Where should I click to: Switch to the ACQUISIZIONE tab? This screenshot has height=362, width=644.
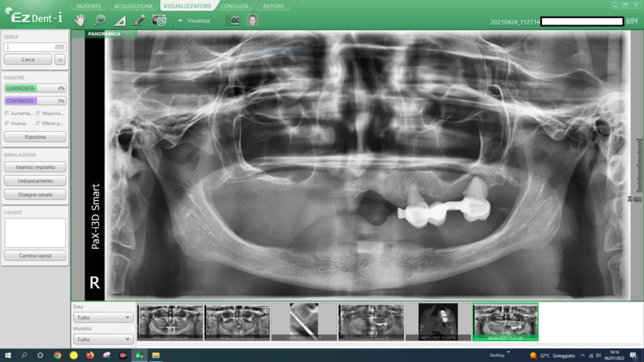(x=133, y=6)
